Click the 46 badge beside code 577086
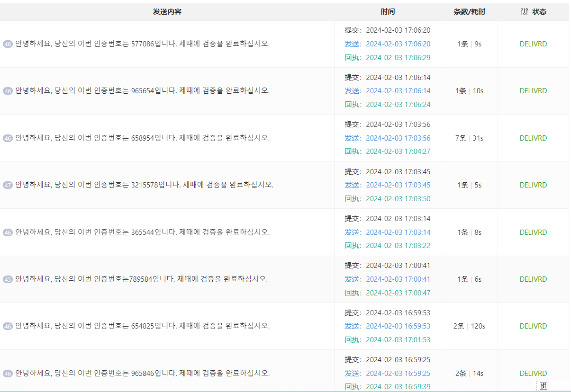 click(8, 44)
